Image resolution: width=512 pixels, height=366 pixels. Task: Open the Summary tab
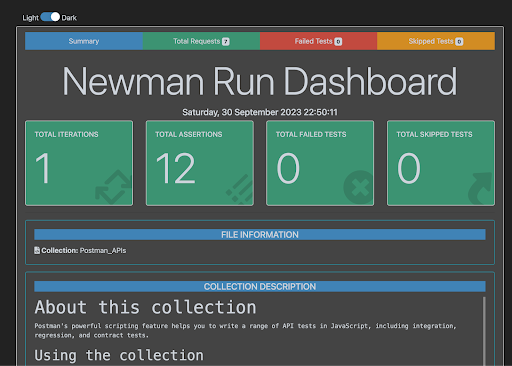point(84,41)
